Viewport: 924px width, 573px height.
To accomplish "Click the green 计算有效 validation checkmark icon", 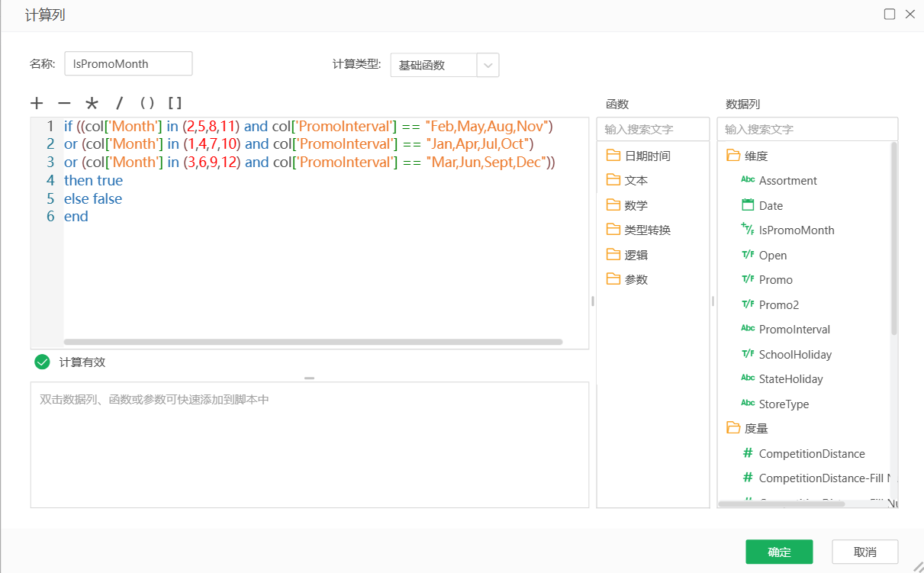I will [42, 362].
